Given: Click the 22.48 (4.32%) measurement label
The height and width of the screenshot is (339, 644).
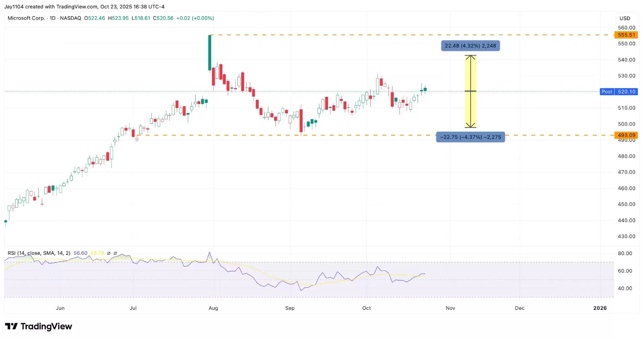Looking at the screenshot, I should click(x=470, y=46).
